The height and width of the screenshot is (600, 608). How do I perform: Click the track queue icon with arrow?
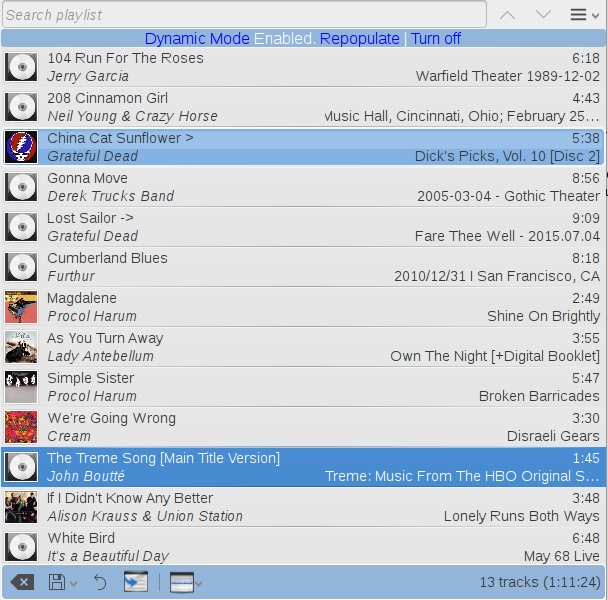coord(136,582)
